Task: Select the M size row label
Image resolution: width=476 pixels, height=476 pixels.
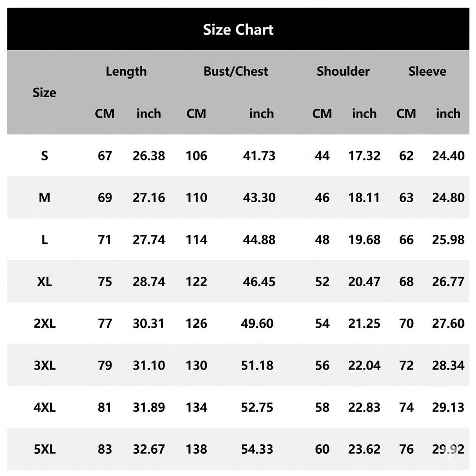Action: click(x=44, y=198)
